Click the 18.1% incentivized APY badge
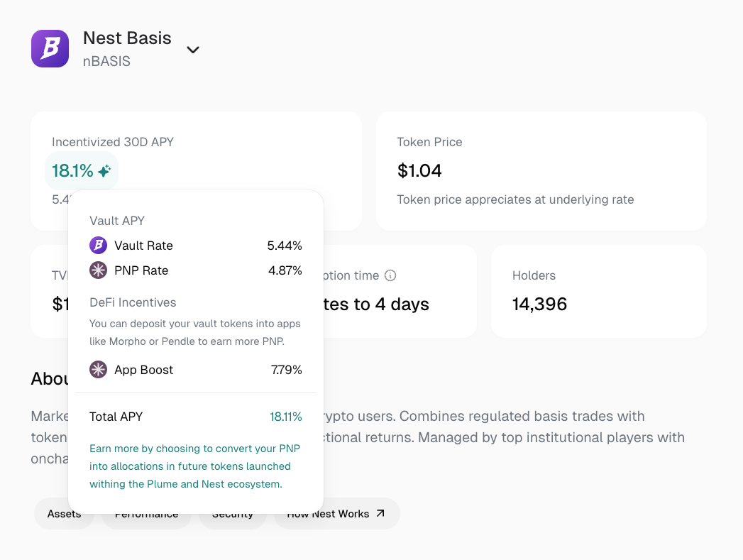 (82, 170)
